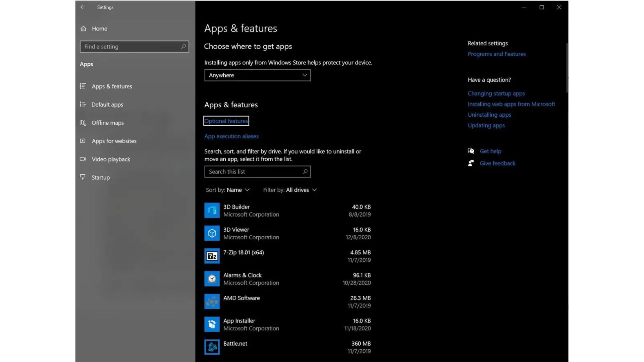The image size is (644, 362).
Task: Click the Get help chat bubble icon
Action: (x=471, y=151)
